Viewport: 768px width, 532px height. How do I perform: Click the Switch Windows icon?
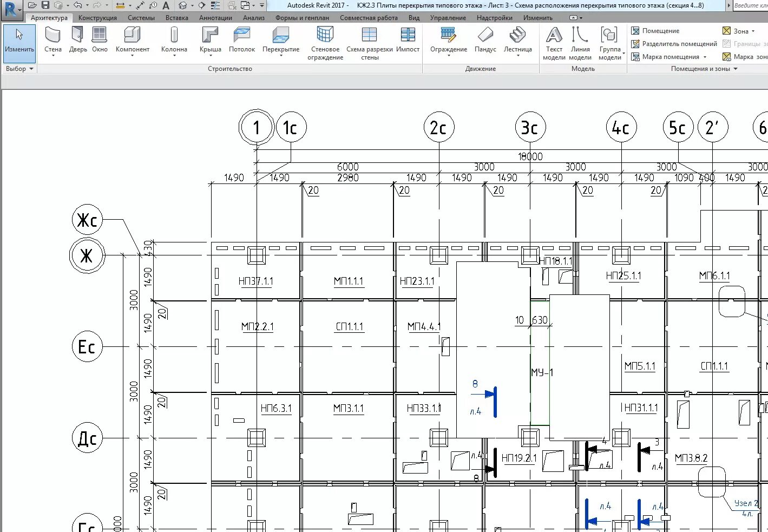tap(245, 5)
